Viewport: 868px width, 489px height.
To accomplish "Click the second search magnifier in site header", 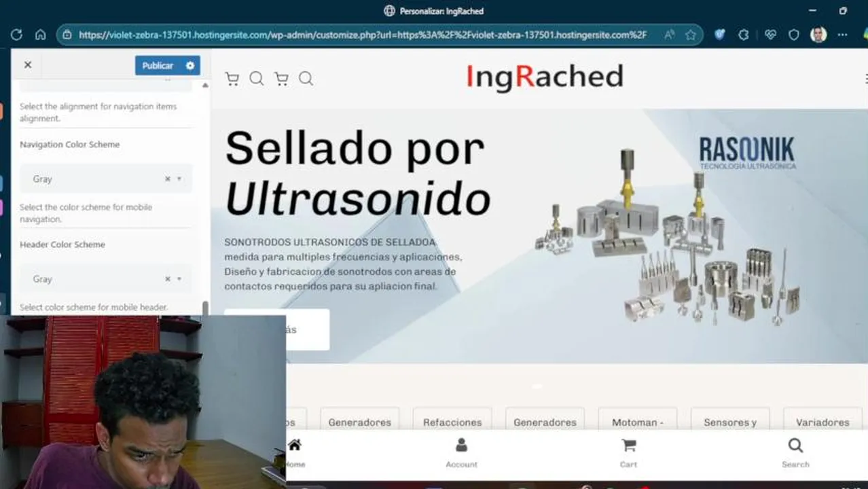I will pos(306,79).
